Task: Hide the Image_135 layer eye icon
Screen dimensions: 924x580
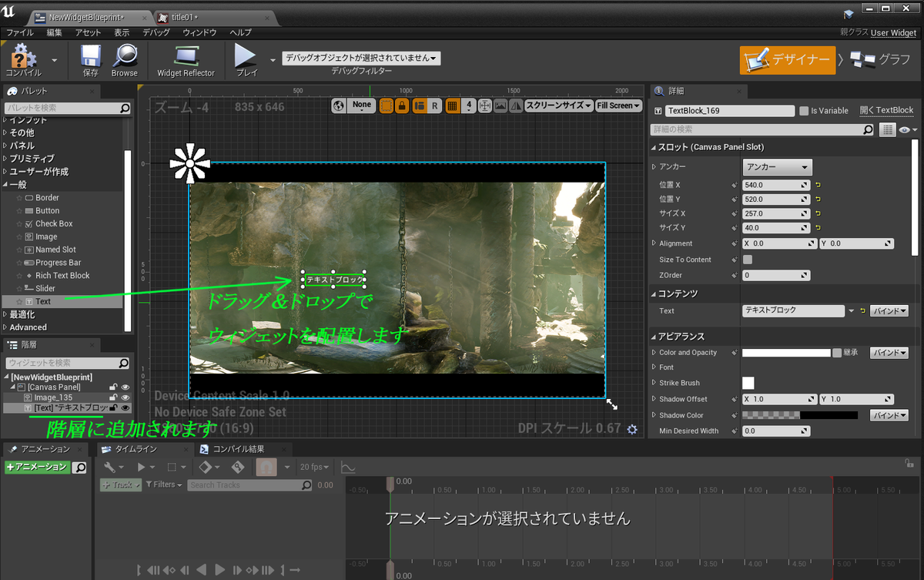Action: point(125,397)
